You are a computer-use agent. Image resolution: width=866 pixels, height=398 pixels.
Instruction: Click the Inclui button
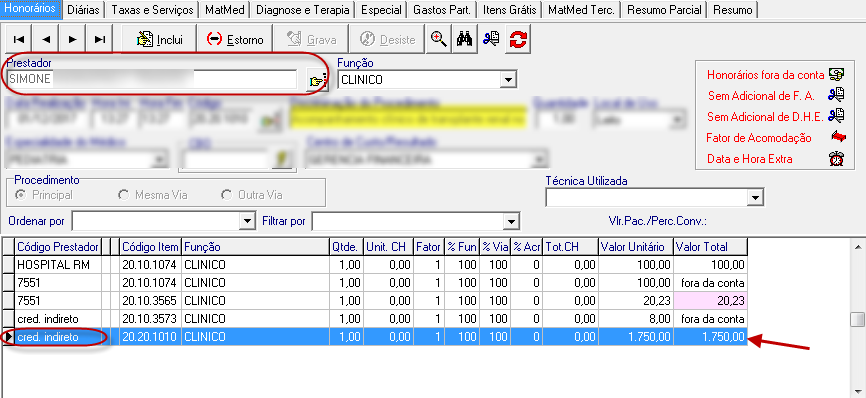point(159,39)
